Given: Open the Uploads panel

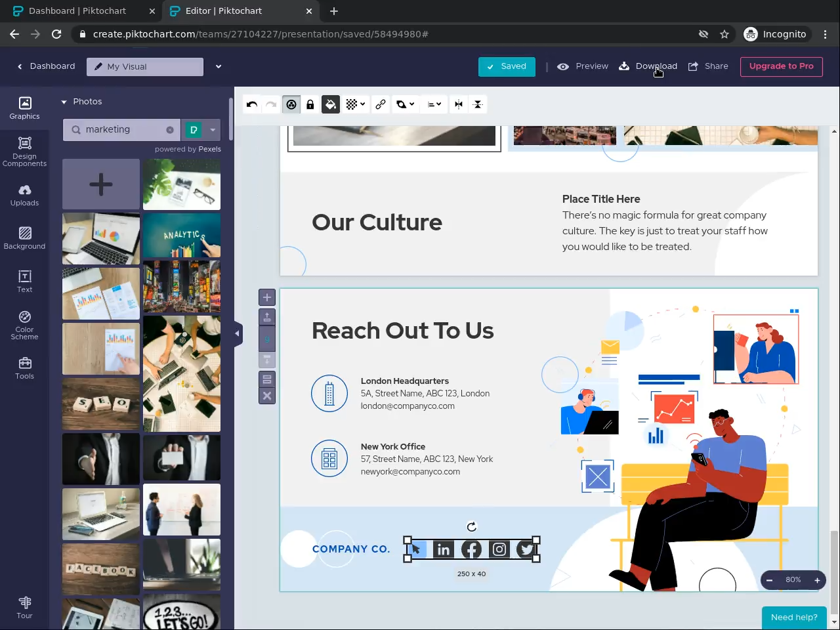Looking at the screenshot, I should coord(24,196).
